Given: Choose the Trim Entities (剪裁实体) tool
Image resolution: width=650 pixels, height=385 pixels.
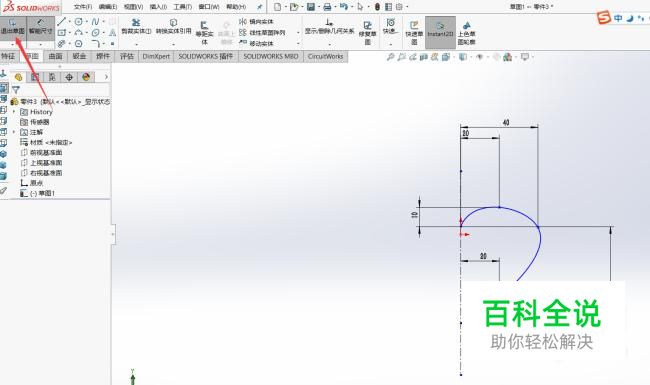Looking at the screenshot, I should [136, 27].
